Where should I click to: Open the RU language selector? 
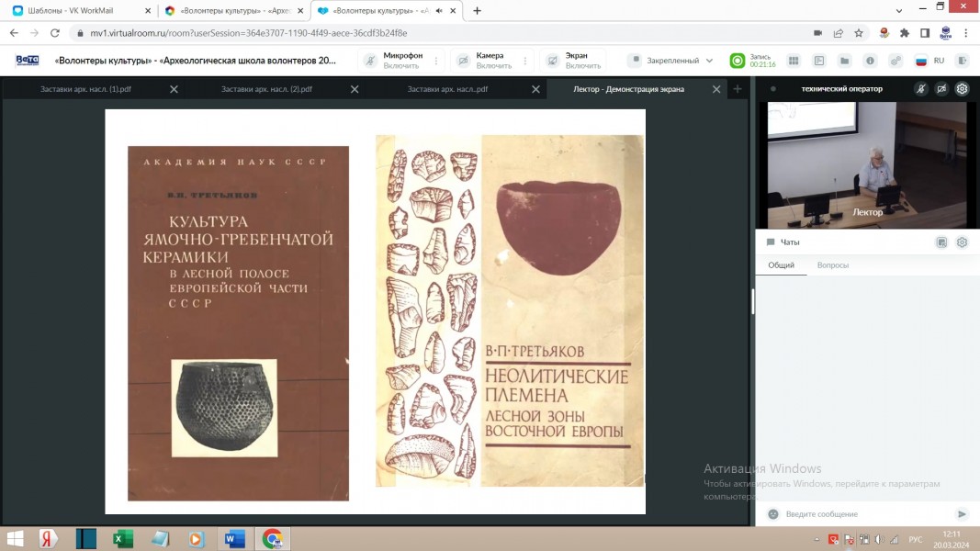[929, 61]
